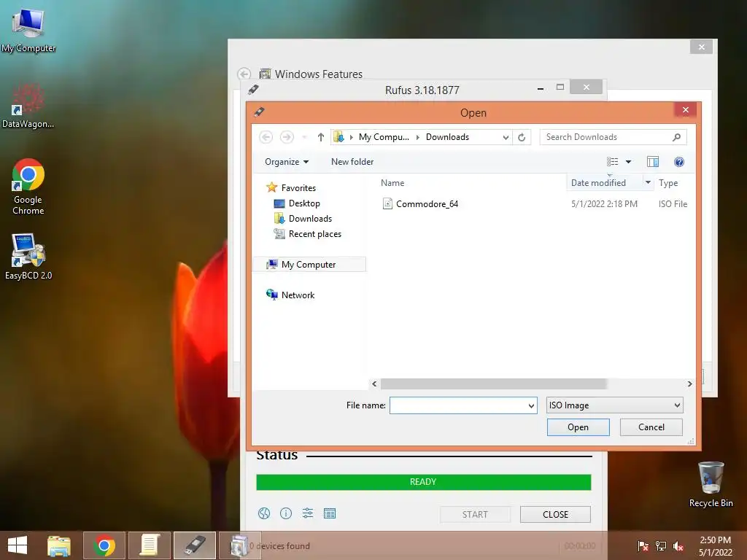Change view layout icon in Open dialog

coord(612,162)
